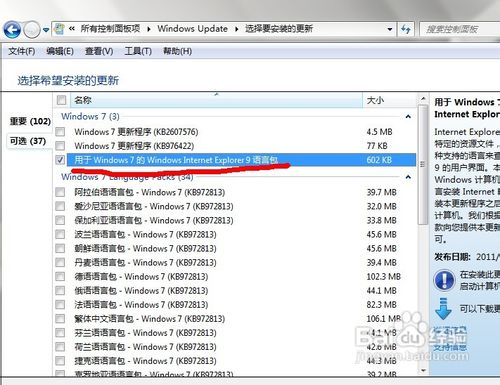500x385 pixels.
Task: Go back with the blue Back arrow
Action: tap(12, 30)
